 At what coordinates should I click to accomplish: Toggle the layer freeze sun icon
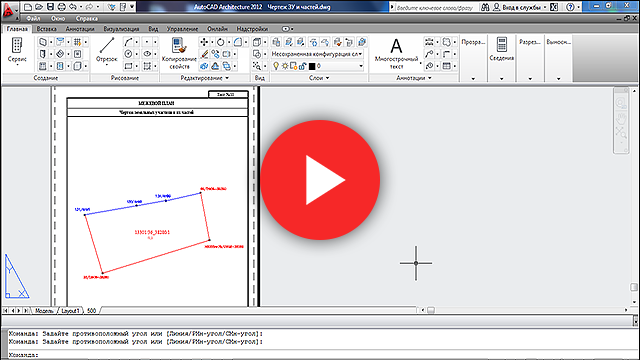pyautogui.click(x=284, y=66)
